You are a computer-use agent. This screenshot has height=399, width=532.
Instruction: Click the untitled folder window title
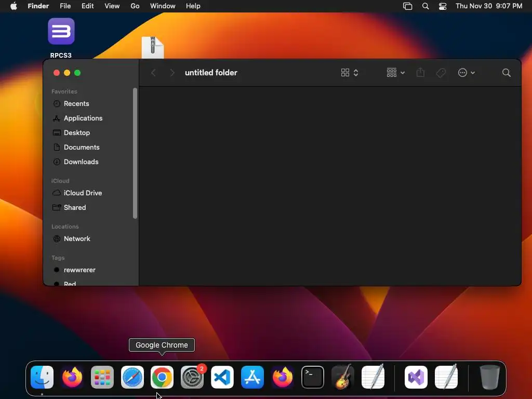(x=211, y=73)
